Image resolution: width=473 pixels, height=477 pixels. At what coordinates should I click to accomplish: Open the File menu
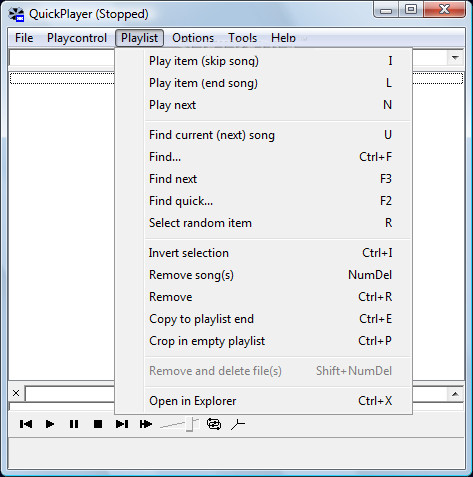pyautogui.click(x=24, y=38)
